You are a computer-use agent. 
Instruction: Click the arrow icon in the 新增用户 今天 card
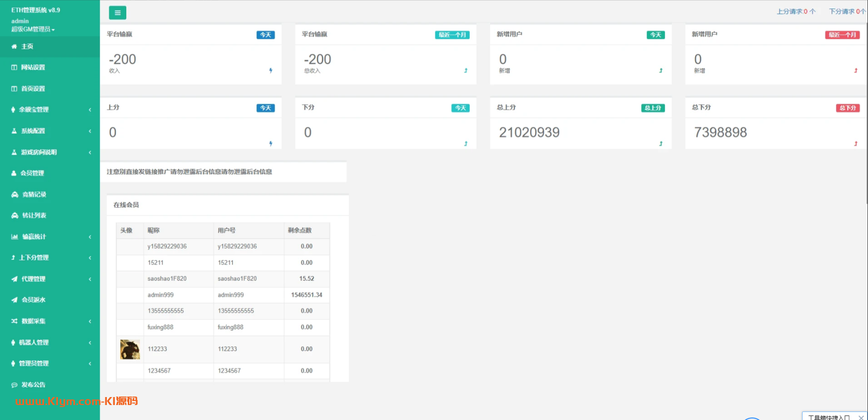coord(661,71)
